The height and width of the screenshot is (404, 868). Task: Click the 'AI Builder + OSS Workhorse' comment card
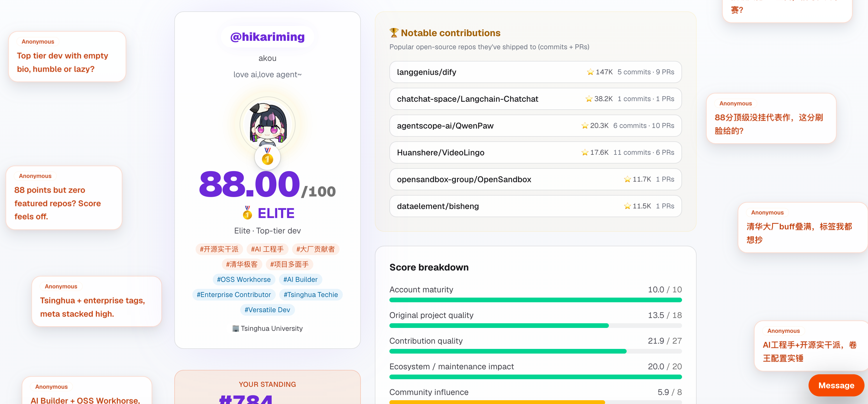pyautogui.click(x=87, y=390)
